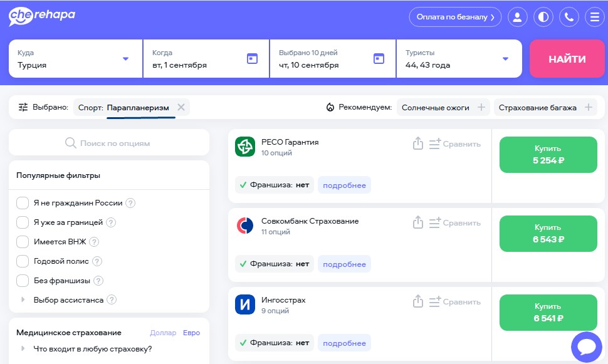
Task: Show help for Годовой полис
Action: click(97, 261)
